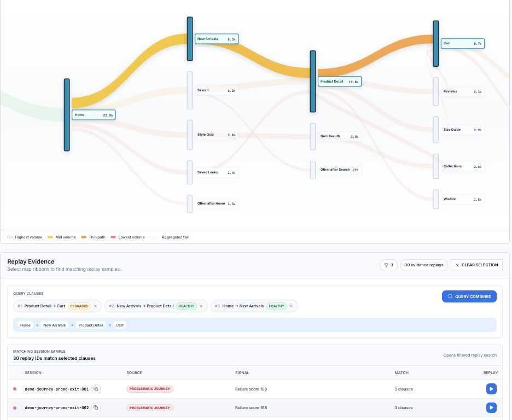Viewport: 512px width, 420px height.
Task: Select the Style Quiz node label
Action: click(x=217, y=135)
